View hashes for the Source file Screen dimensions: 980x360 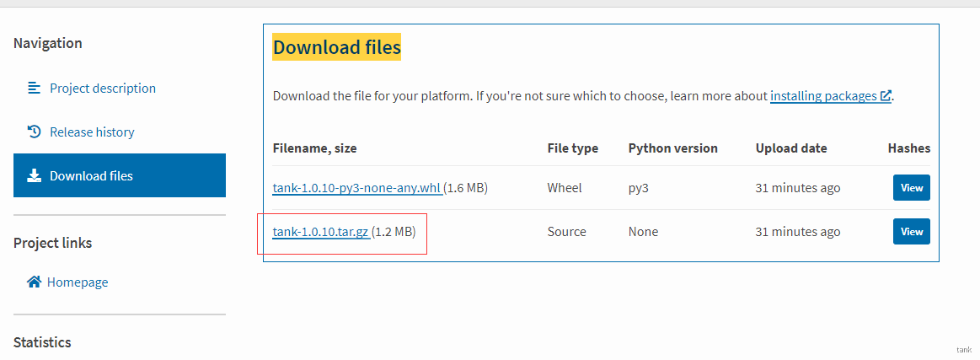click(911, 232)
